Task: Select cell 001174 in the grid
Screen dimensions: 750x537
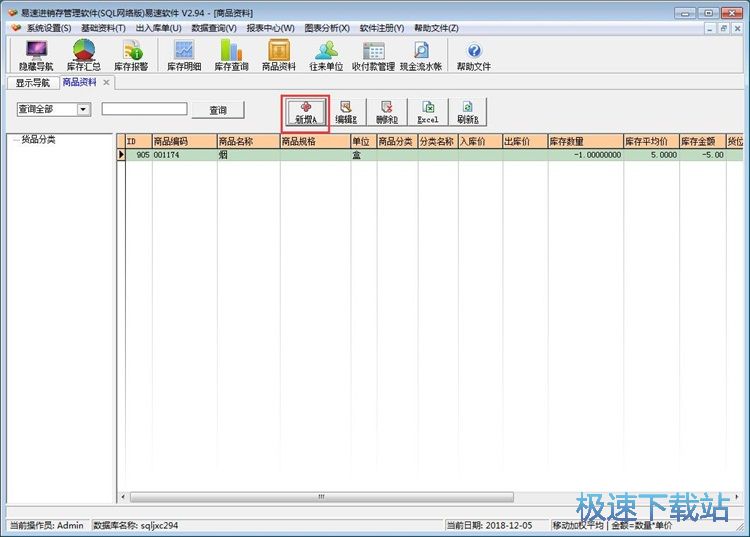Action: (x=184, y=155)
